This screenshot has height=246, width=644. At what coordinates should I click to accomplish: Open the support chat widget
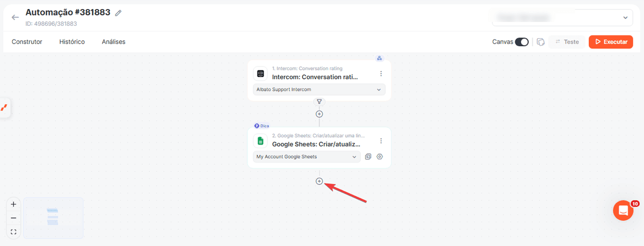623,211
